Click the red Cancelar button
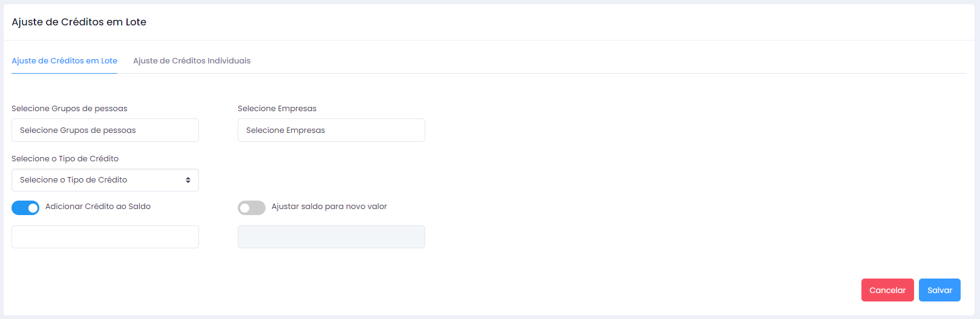Screen dimensions: 980x319 tap(887, 290)
